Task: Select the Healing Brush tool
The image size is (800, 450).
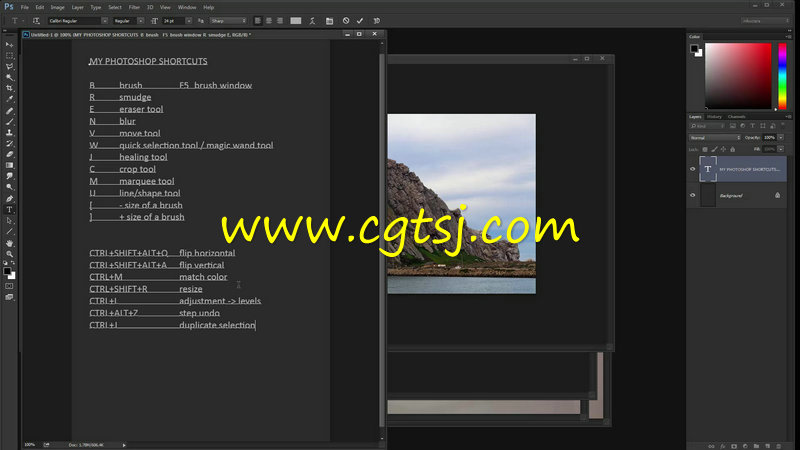Action: (x=9, y=111)
